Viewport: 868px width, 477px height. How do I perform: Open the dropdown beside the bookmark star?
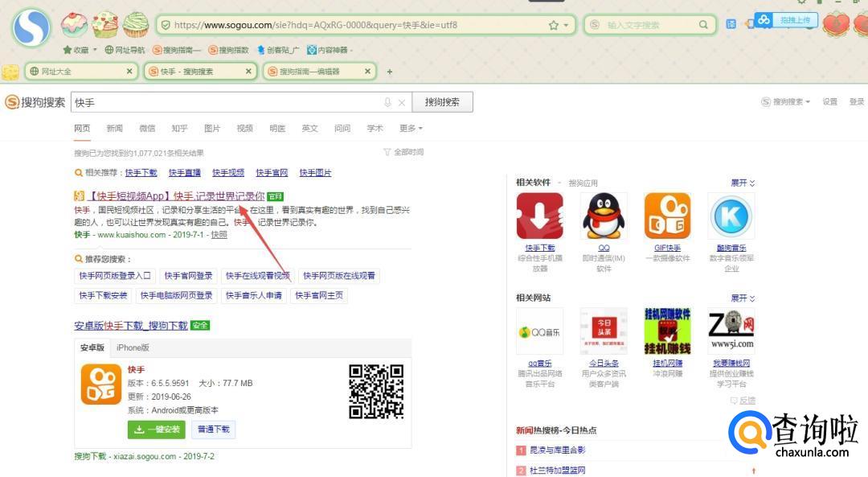coord(566,26)
